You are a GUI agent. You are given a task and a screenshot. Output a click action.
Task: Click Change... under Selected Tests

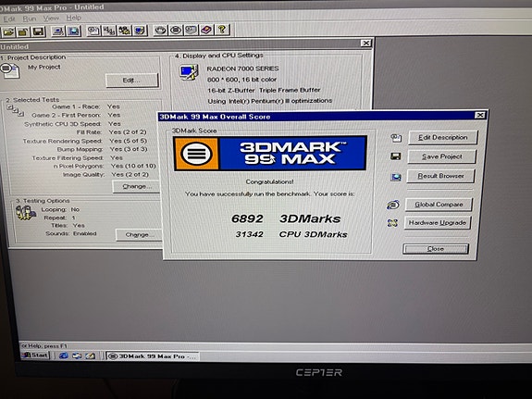click(x=137, y=186)
